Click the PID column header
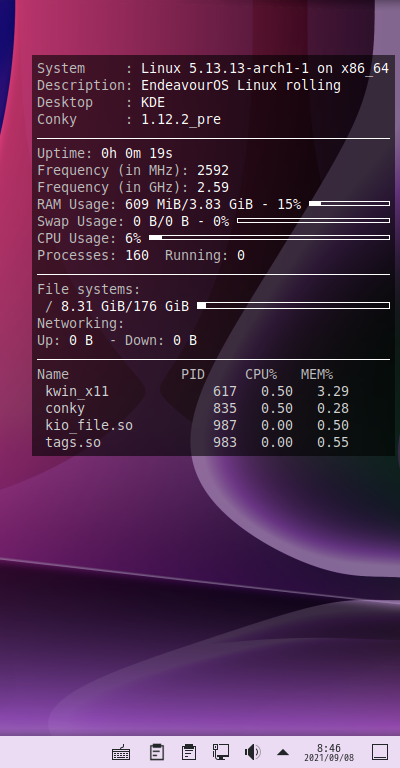 click(x=193, y=374)
